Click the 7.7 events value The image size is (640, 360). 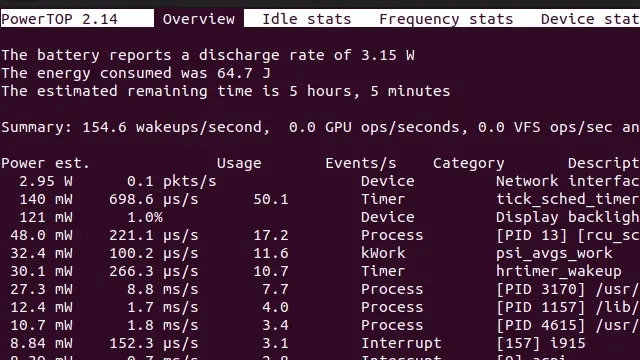click(x=276, y=289)
